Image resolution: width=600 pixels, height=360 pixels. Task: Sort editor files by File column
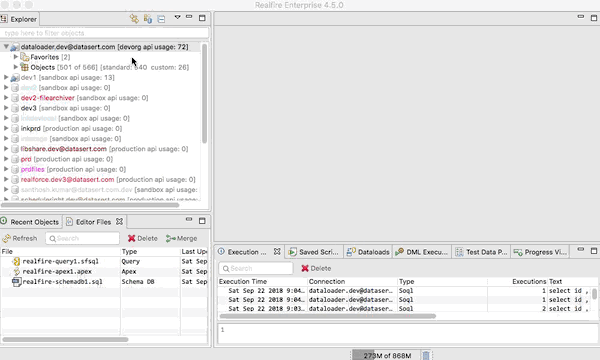[x=60, y=251]
